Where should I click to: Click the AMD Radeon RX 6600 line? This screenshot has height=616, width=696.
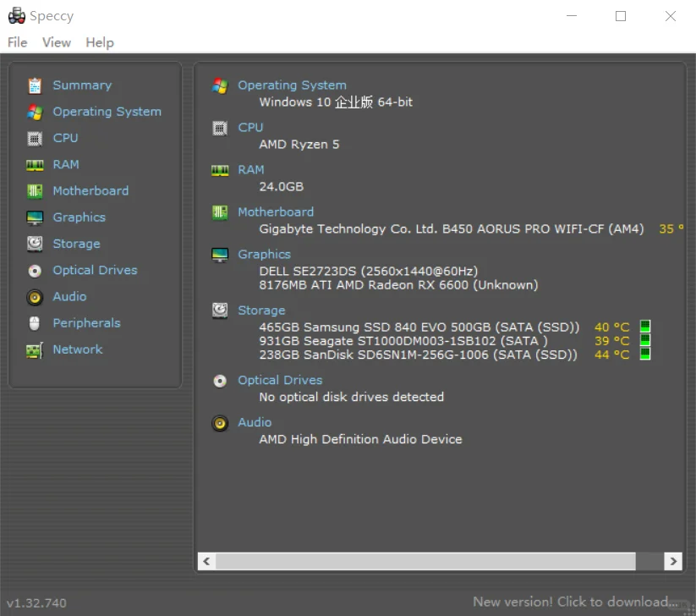click(398, 285)
